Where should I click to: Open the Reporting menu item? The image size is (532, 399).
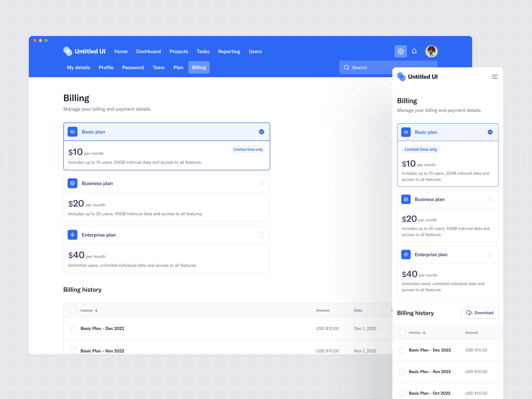point(229,51)
